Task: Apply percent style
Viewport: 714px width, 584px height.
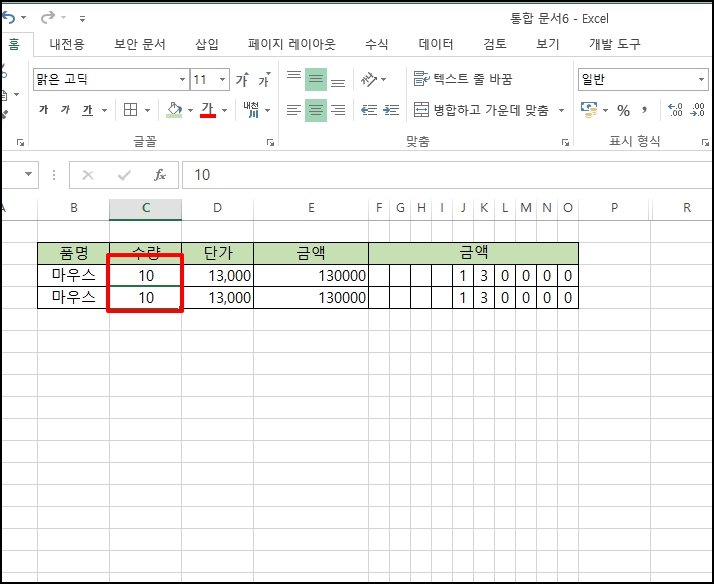Action: (x=623, y=110)
